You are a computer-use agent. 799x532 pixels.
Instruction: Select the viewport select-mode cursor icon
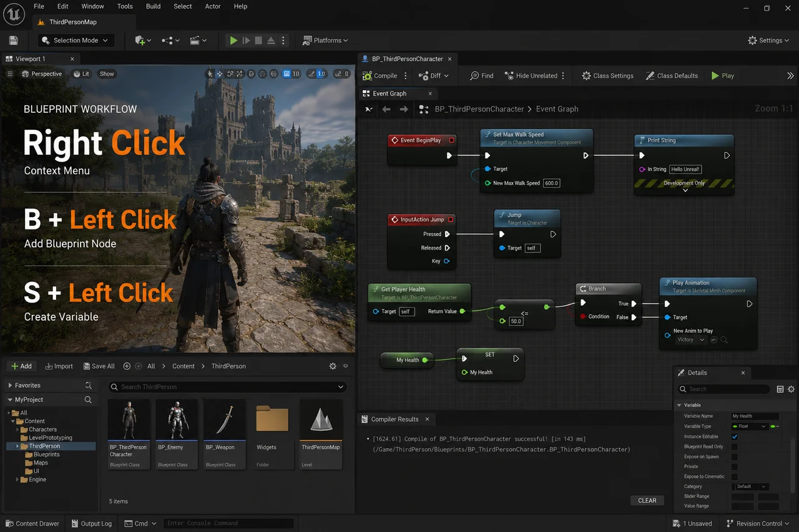210,74
